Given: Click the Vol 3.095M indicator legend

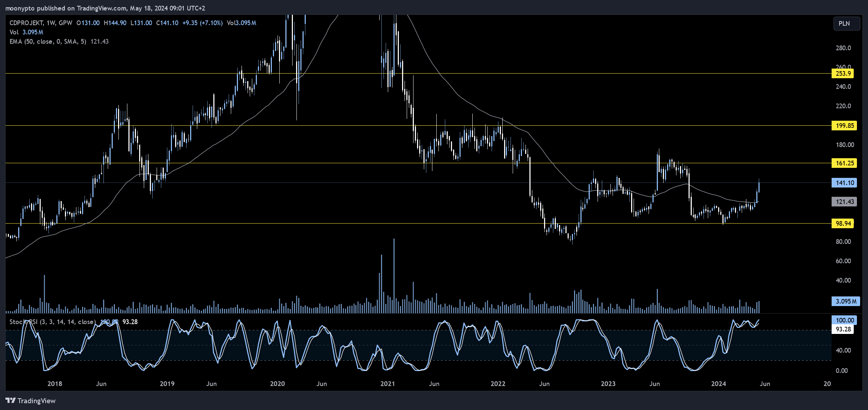Looking at the screenshot, I should point(26,32).
